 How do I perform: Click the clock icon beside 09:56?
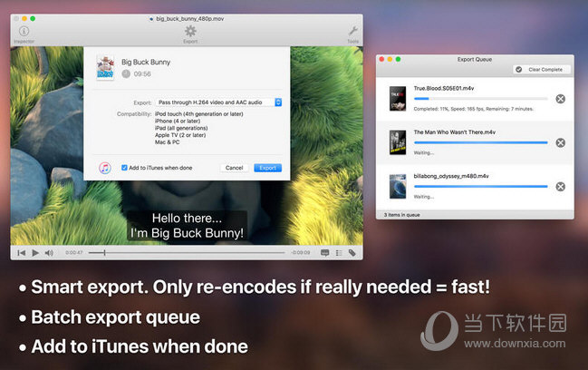[x=126, y=74]
